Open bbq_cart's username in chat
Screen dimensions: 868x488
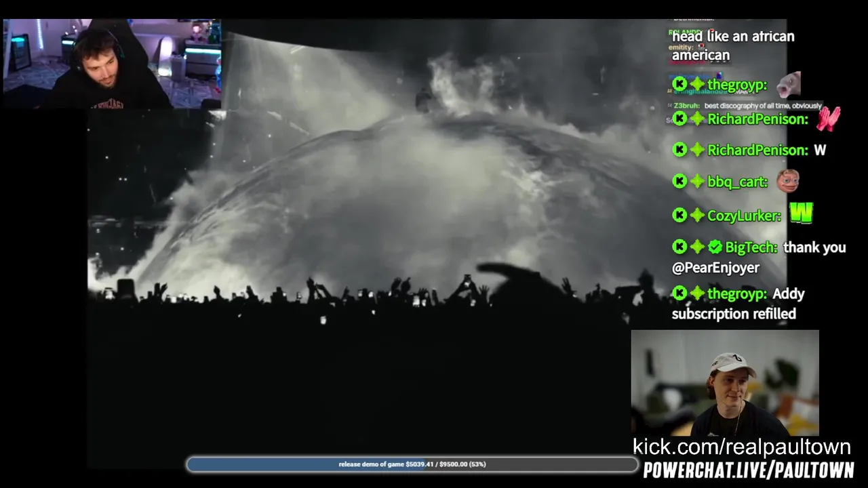coord(738,182)
